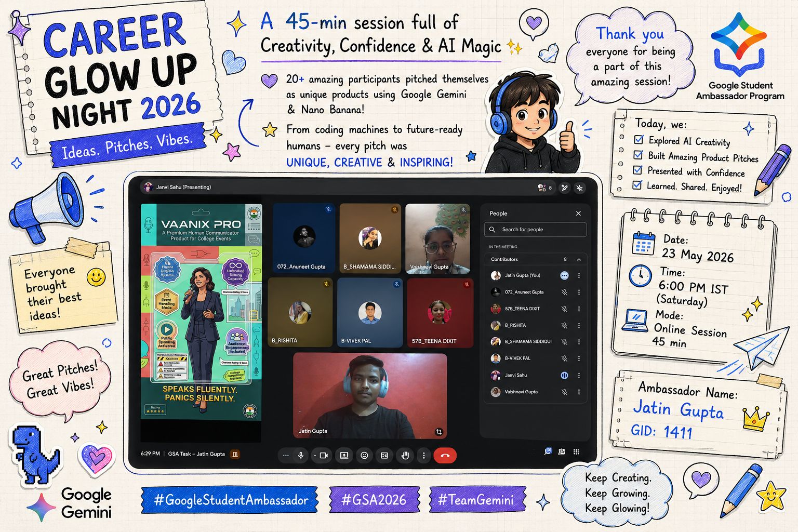The height and width of the screenshot is (532, 798).
Task: Click the GSA Task – Jatin Gupta meeting title
Action: (x=196, y=454)
